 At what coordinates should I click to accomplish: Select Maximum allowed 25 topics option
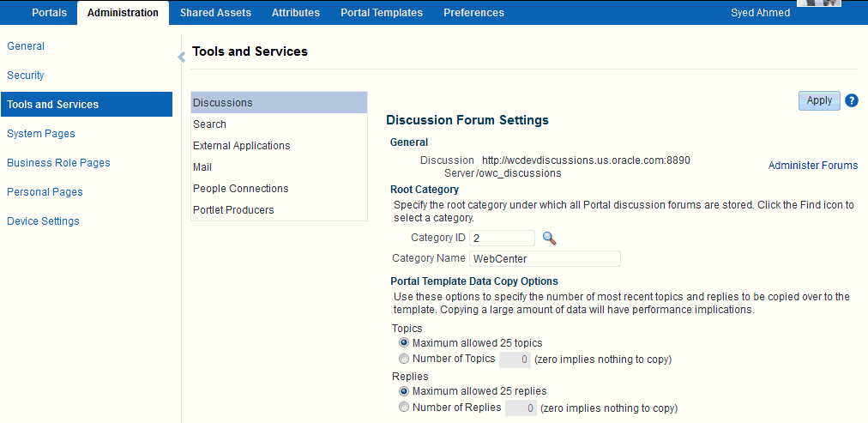[404, 342]
